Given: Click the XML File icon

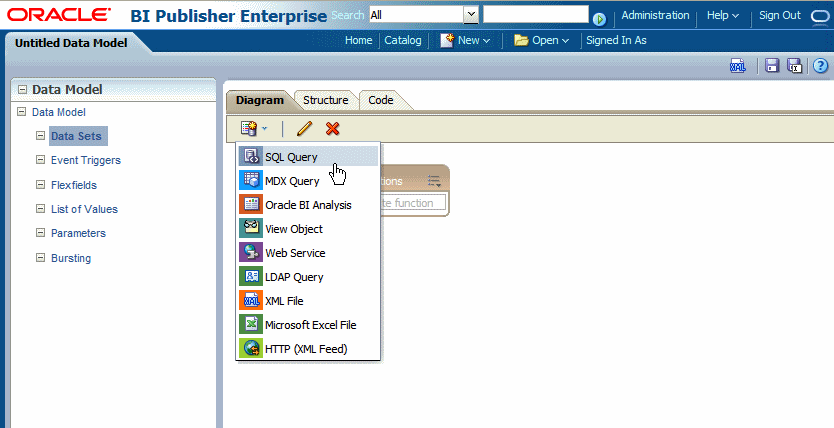Looking at the screenshot, I should (x=250, y=300).
